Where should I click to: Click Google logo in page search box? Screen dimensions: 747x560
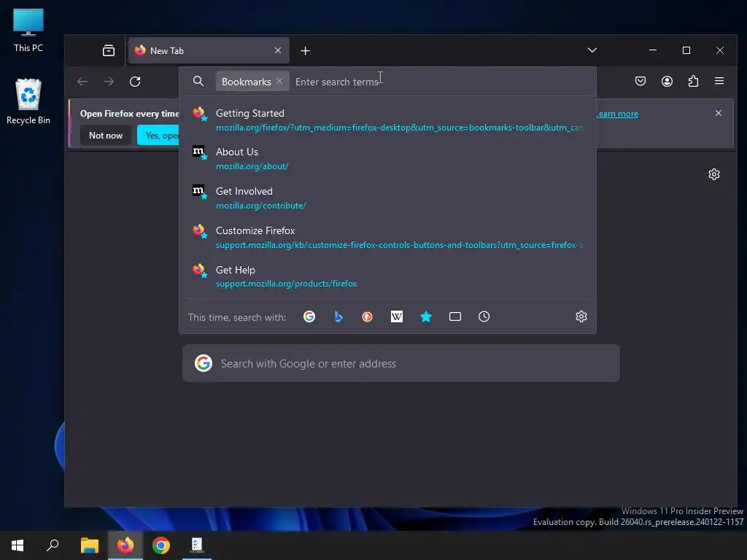tap(204, 363)
